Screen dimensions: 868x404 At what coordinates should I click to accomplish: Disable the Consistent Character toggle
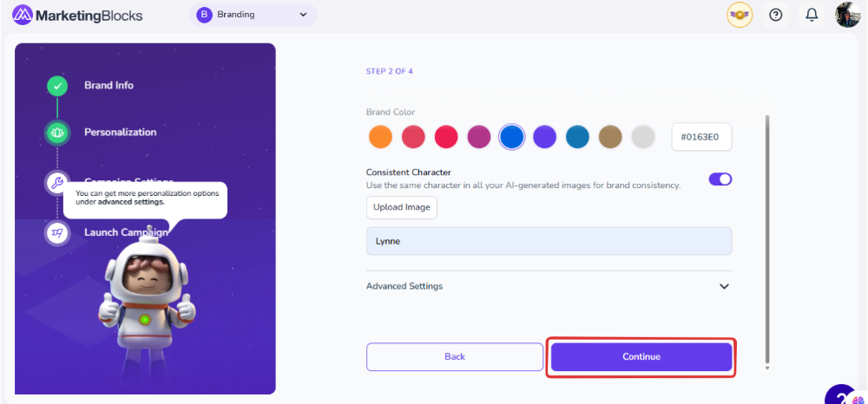click(720, 179)
